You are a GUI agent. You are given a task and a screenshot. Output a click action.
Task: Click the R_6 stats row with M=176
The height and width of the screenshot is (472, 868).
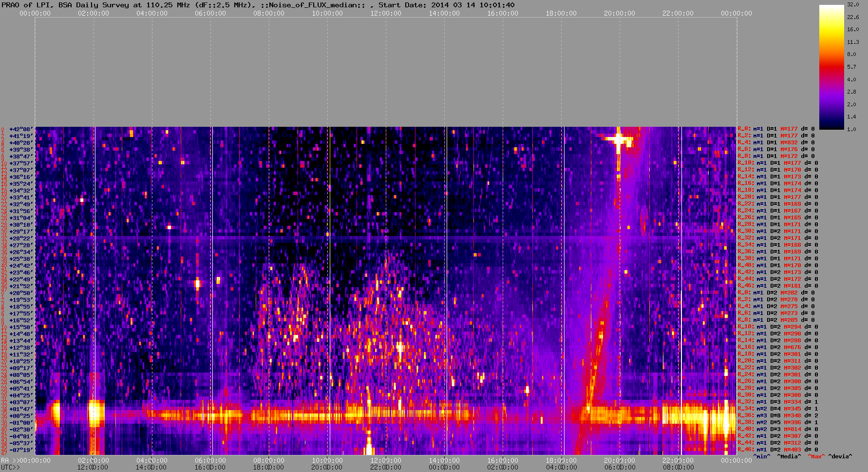776,150
